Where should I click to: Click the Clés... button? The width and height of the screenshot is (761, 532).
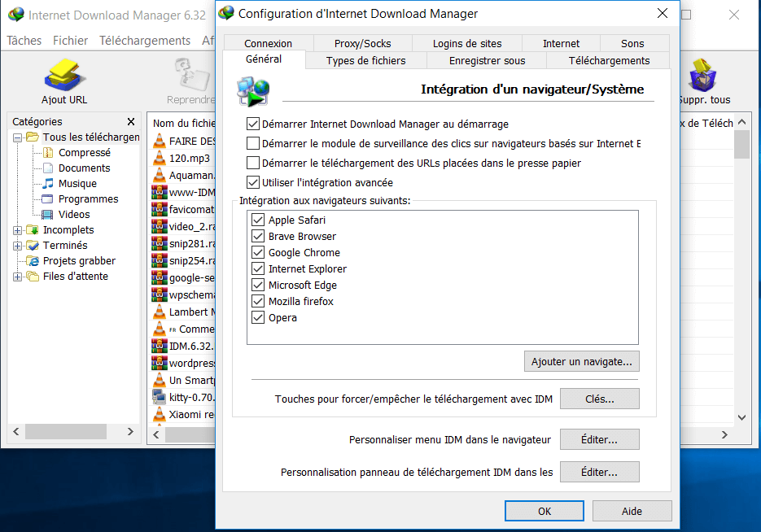[x=599, y=399]
